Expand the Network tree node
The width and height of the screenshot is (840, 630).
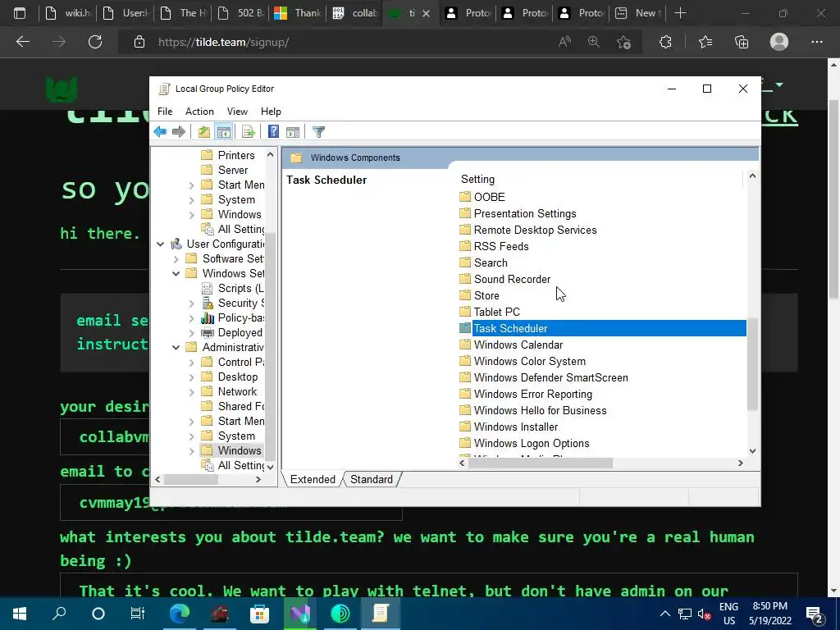(191, 392)
